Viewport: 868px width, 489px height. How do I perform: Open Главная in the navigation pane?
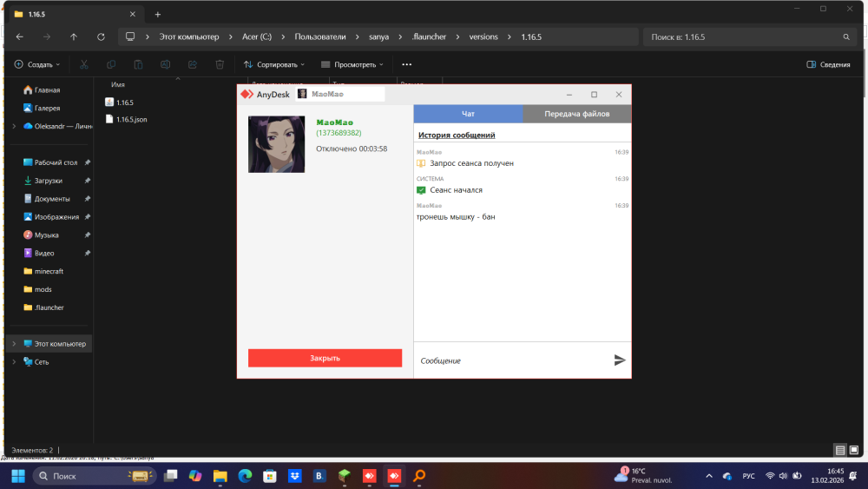42,89
